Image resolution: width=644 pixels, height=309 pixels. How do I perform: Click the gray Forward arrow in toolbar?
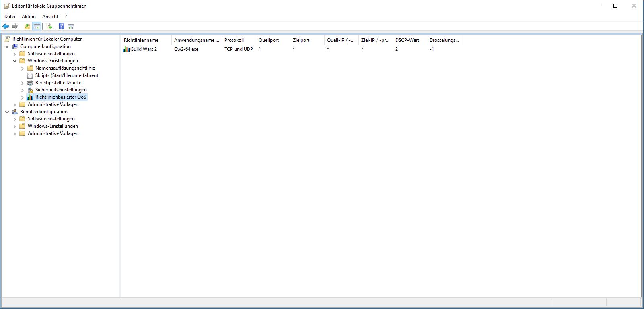(15, 27)
